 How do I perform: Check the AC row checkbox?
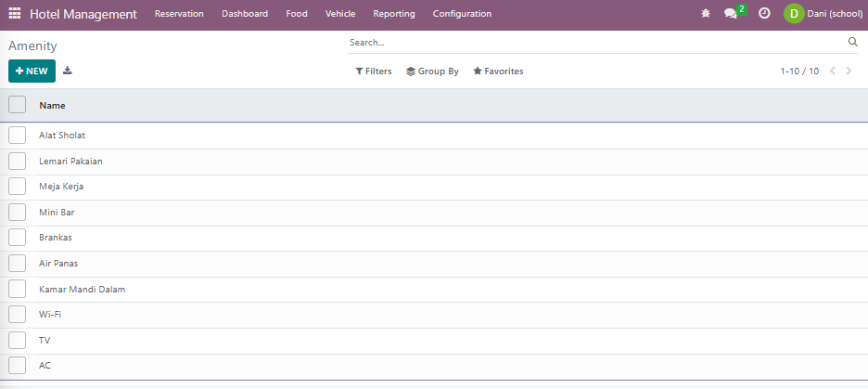(18, 366)
